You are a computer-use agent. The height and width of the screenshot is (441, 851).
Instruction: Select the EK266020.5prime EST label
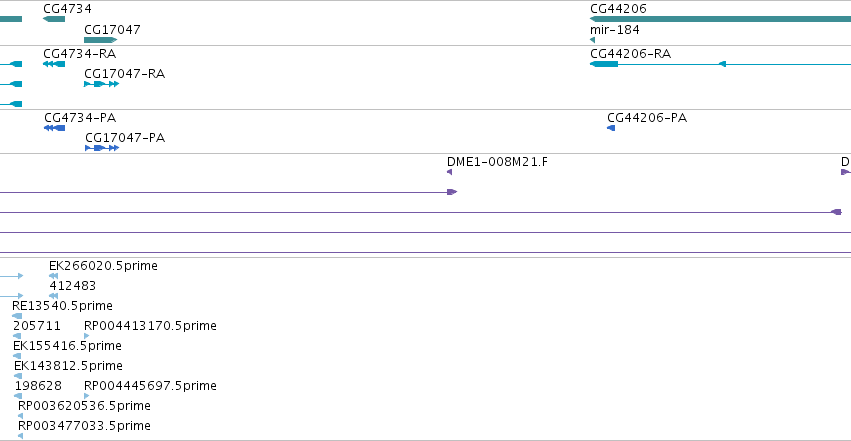coord(103,266)
